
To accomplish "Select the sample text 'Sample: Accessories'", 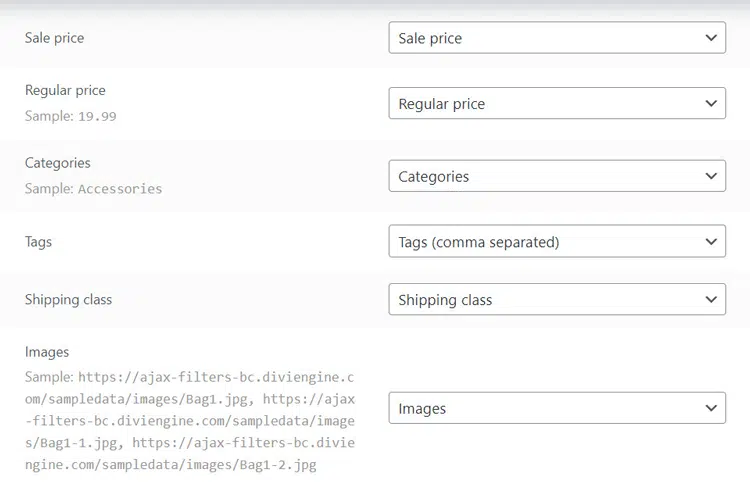I will (x=93, y=189).
